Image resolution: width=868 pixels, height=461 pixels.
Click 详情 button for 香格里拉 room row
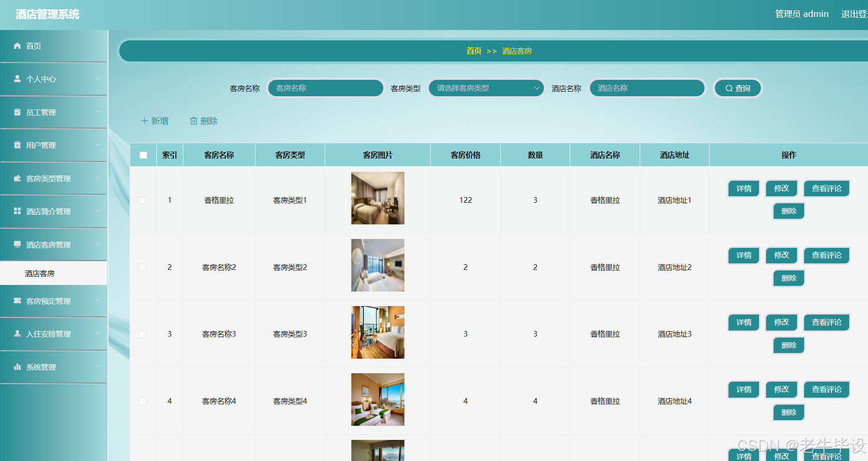(x=744, y=189)
